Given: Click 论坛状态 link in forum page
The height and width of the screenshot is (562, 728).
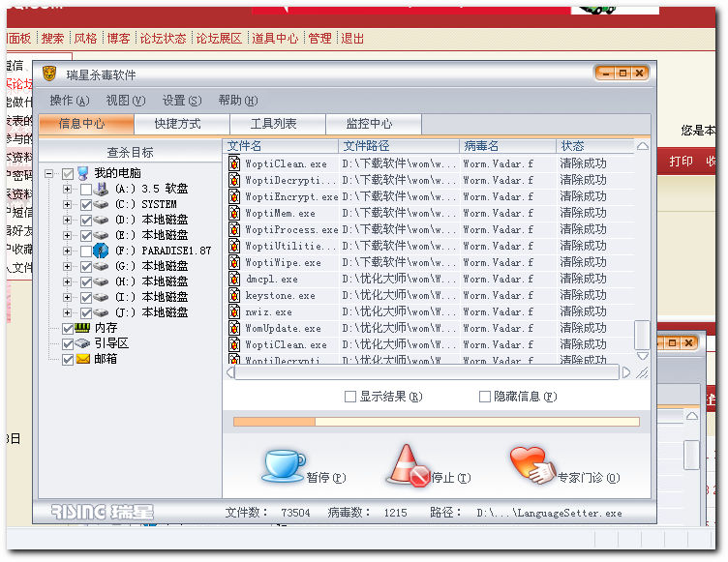Looking at the screenshot, I should (x=163, y=38).
